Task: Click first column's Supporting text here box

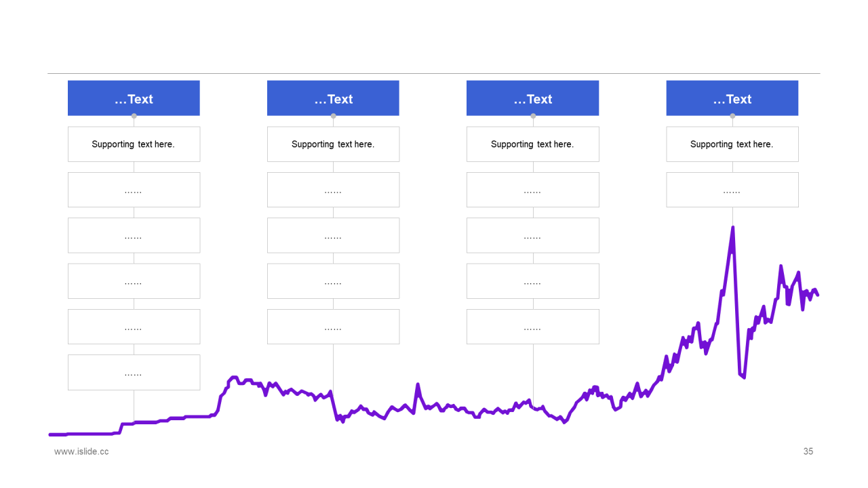Action: click(134, 144)
